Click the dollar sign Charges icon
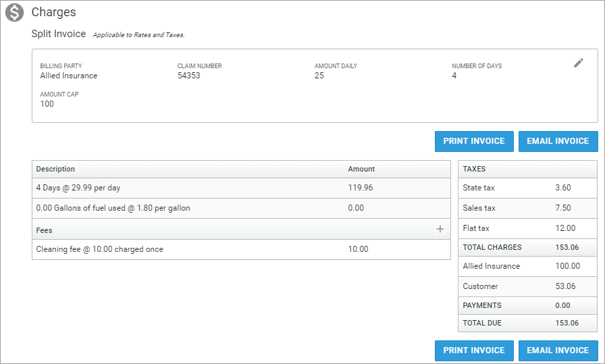This screenshot has width=605, height=364. tap(14, 13)
